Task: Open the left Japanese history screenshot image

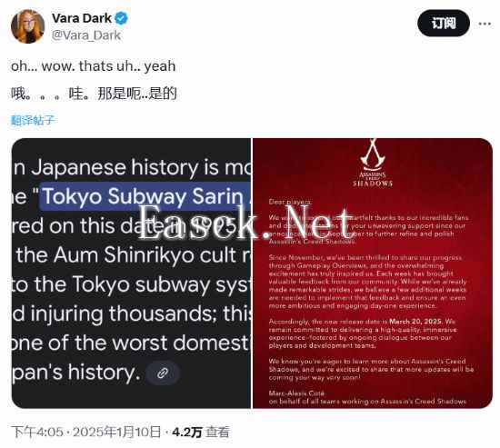Action: 131,274
